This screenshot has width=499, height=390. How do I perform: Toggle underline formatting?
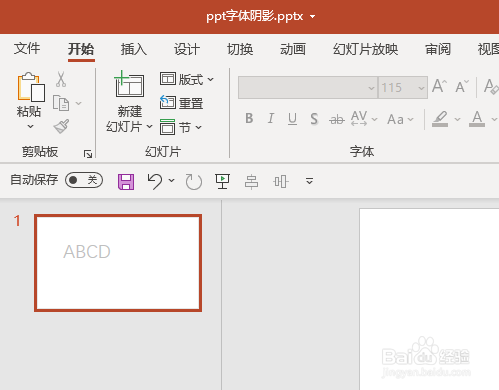[x=292, y=119]
